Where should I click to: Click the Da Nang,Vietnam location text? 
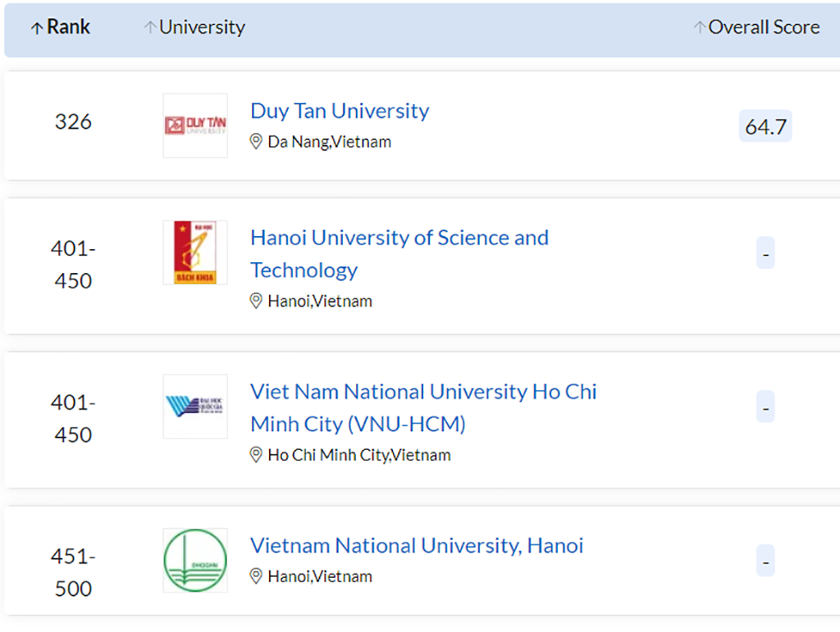(x=330, y=142)
